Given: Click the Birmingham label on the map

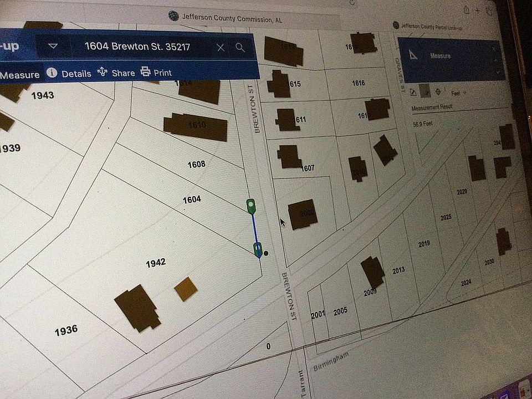Looking at the screenshot, I should (x=331, y=362).
